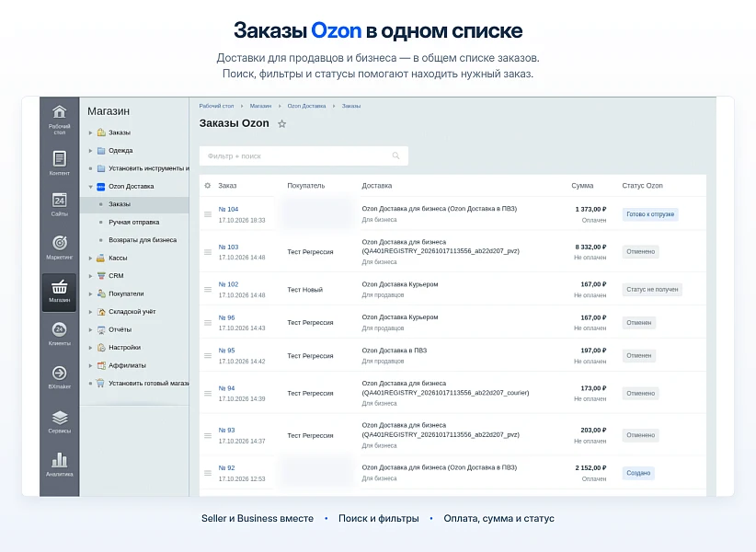
Task: Click the Тест Новый buyer name
Action: pyautogui.click(x=305, y=290)
